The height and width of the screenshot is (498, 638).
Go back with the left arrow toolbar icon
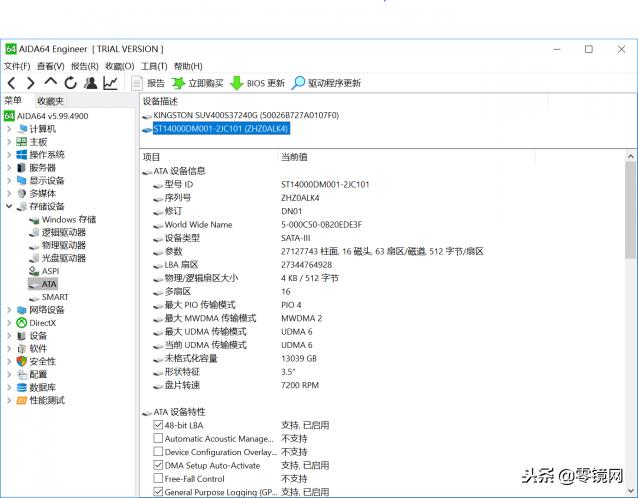12,83
